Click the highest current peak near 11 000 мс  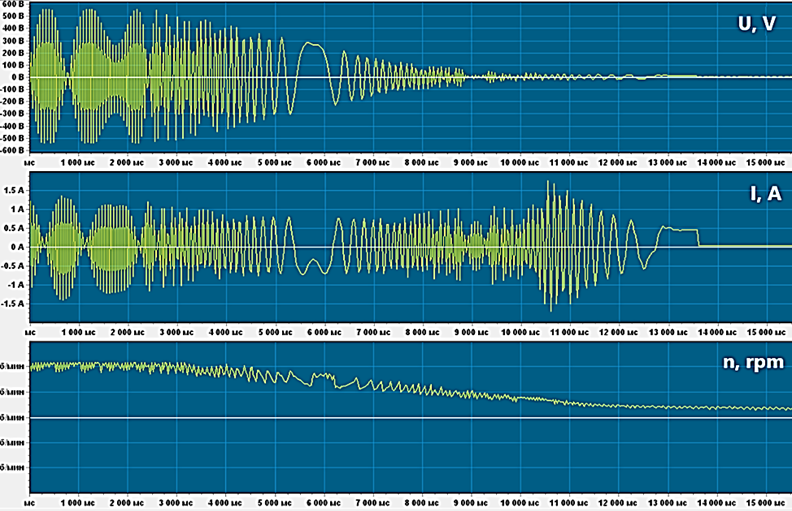click(x=550, y=184)
